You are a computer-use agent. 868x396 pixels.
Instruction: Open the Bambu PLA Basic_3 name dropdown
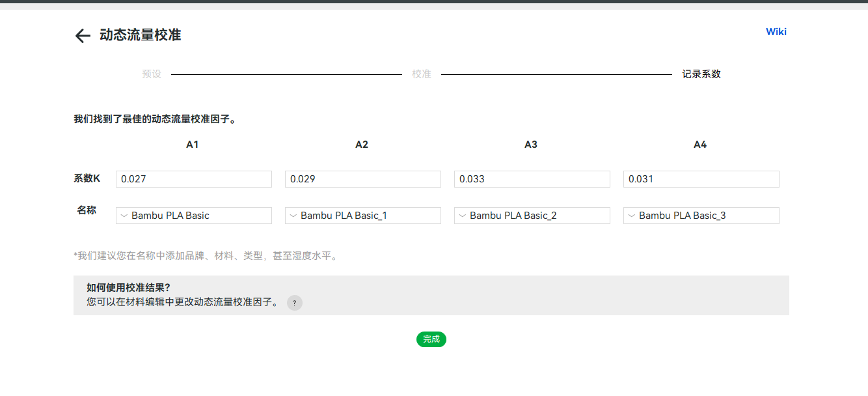tap(701, 216)
